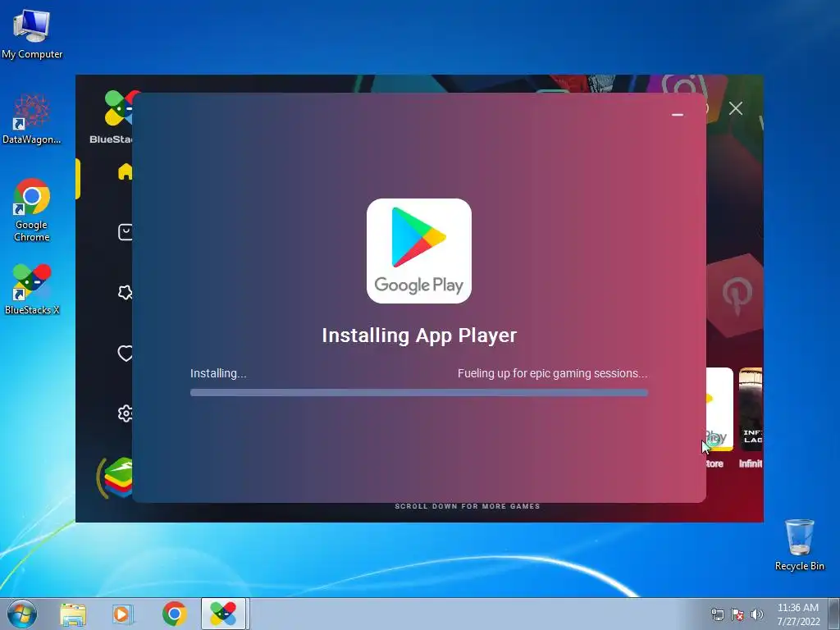Click the 'Installing App Player' heading
This screenshot has height=630, width=840.
[x=419, y=336]
